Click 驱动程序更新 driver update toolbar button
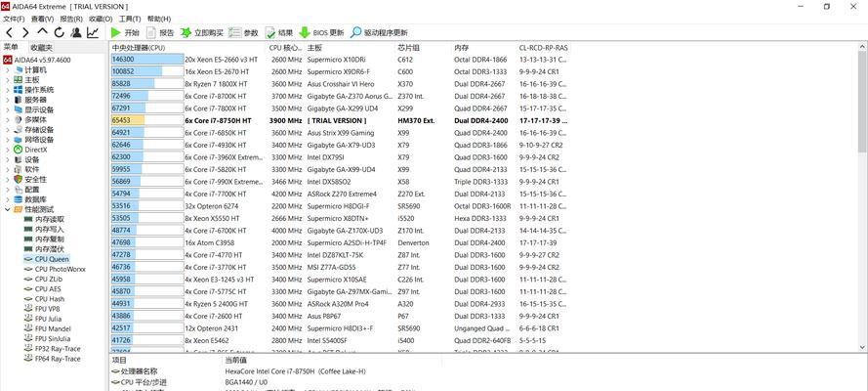This screenshot has height=391, width=868. pyautogui.click(x=379, y=32)
